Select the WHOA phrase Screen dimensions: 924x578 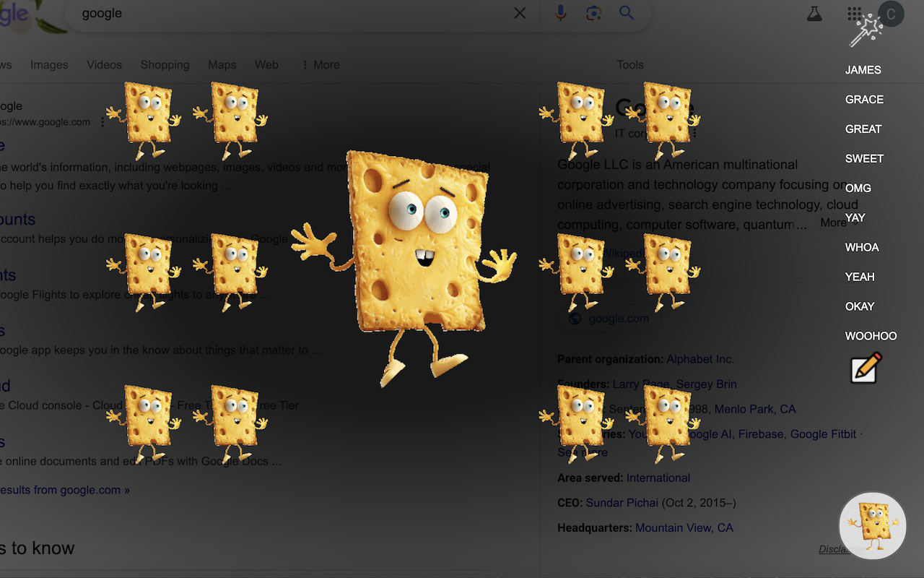click(x=862, y=248)
